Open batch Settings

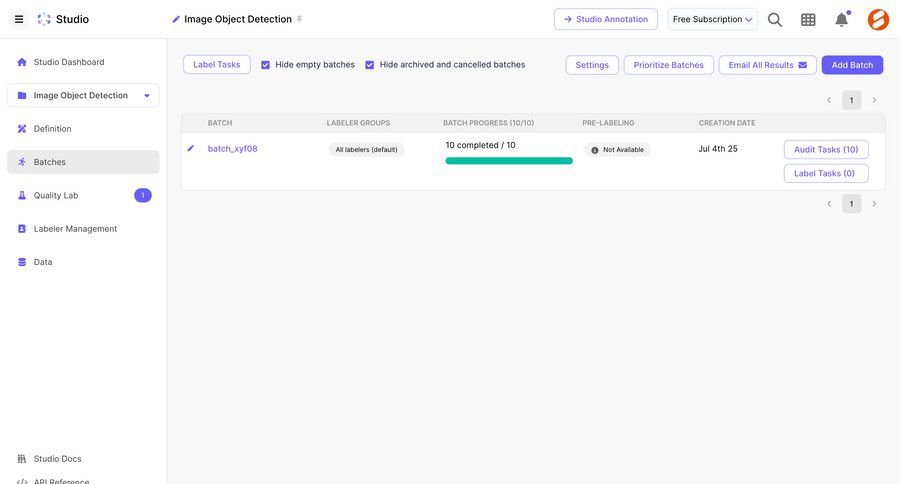(592, 65)
